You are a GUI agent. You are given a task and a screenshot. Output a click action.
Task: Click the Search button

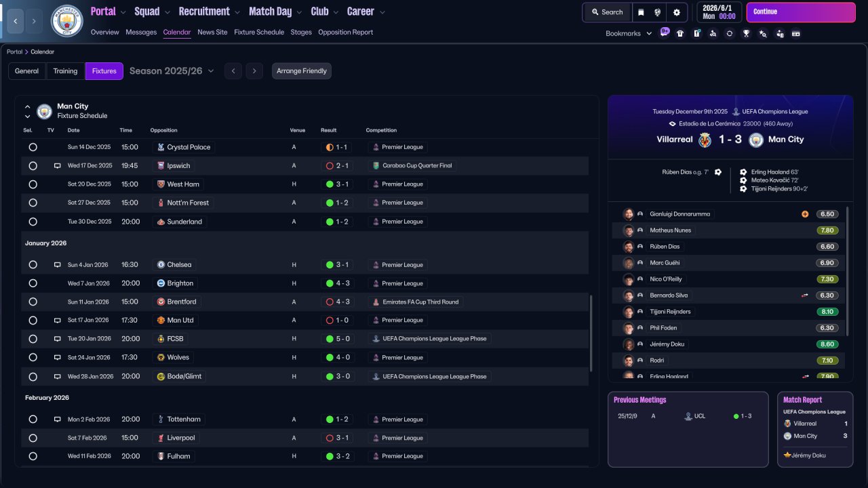[x=607, y=12]
